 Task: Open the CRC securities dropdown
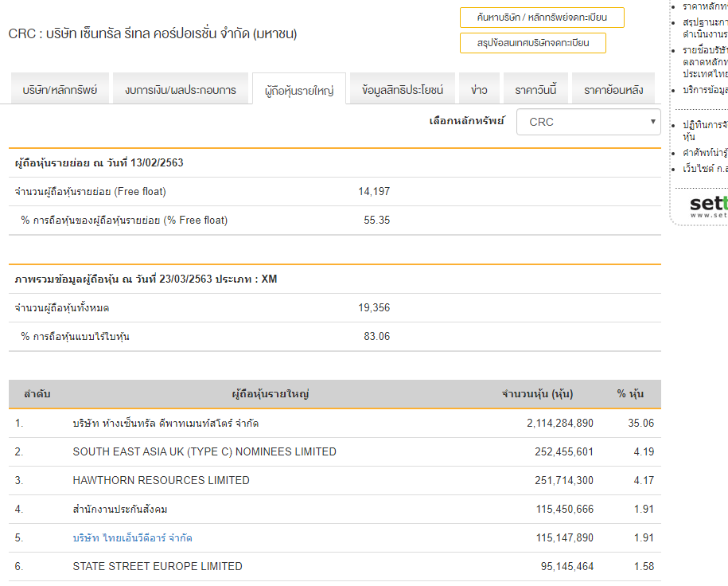click(588, 122)
